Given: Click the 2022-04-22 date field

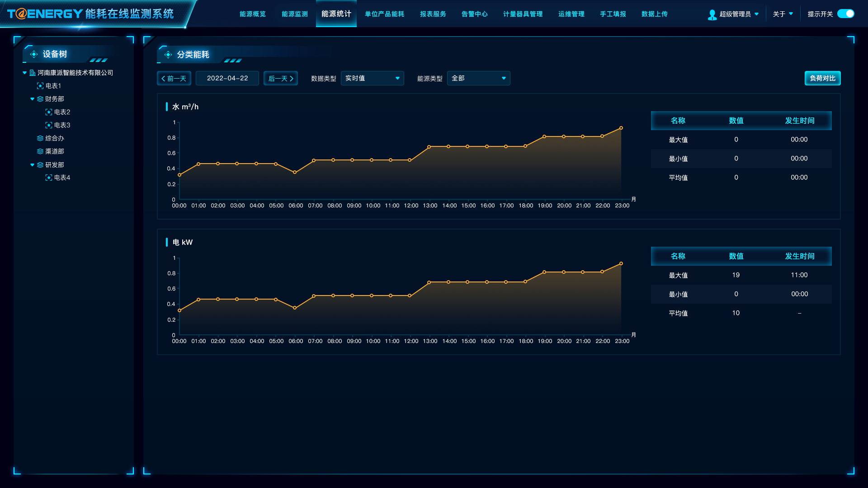Looking at the screenshot, I should pos(227,78).
